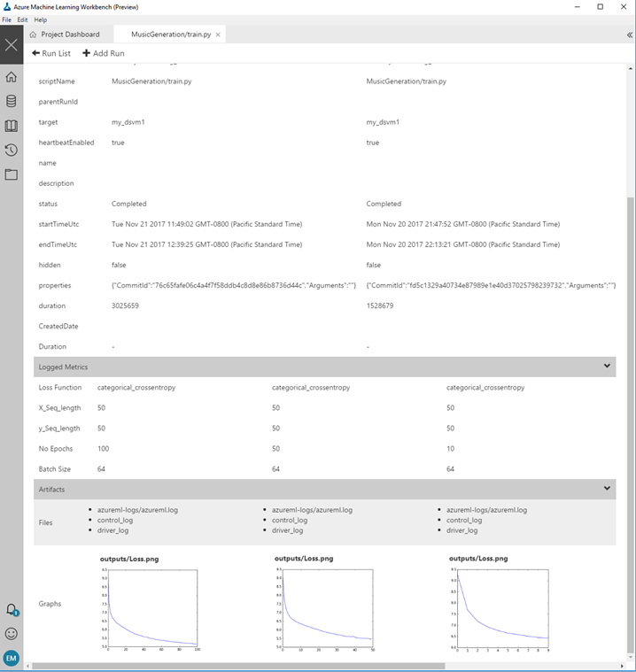
Task: Click the Project Dashboard home icon
Action: coord(33,35)
